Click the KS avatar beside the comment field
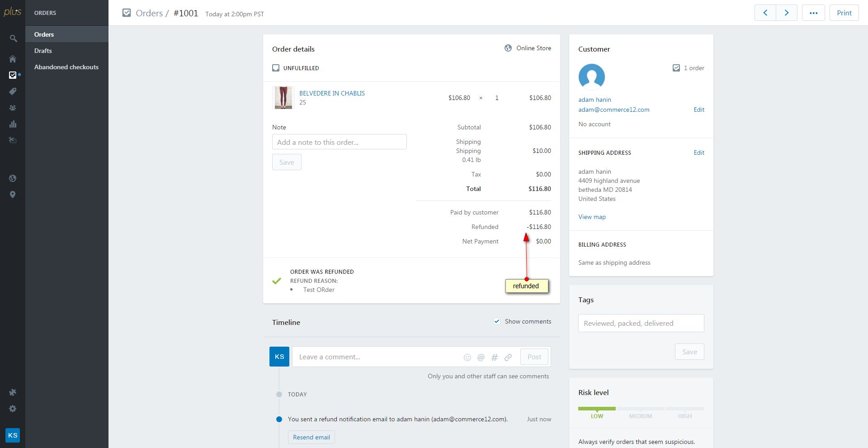Image resolution: width=868 pixels, height=448 pixels. tap(279, 357)
